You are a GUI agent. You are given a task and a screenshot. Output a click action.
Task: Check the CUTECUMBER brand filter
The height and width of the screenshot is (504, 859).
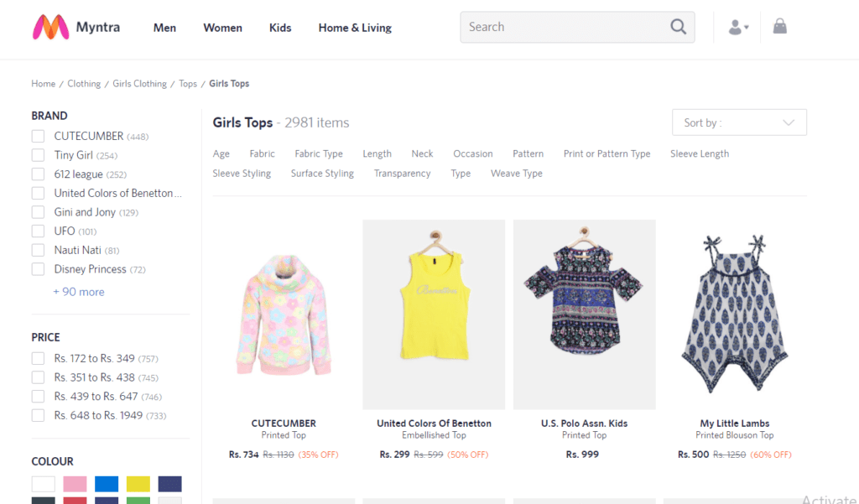[37, 135]
